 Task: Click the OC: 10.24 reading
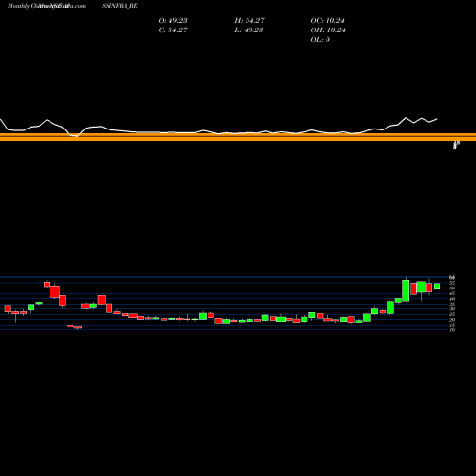click(327, 20)
